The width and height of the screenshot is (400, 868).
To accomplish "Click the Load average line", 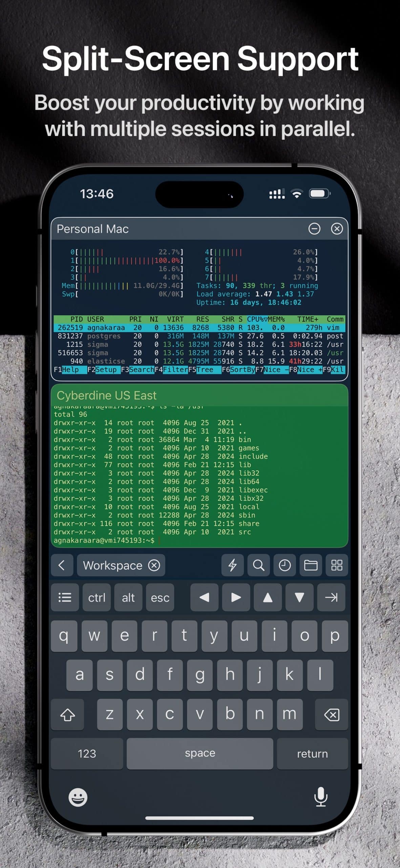I will tap(255, 294).
